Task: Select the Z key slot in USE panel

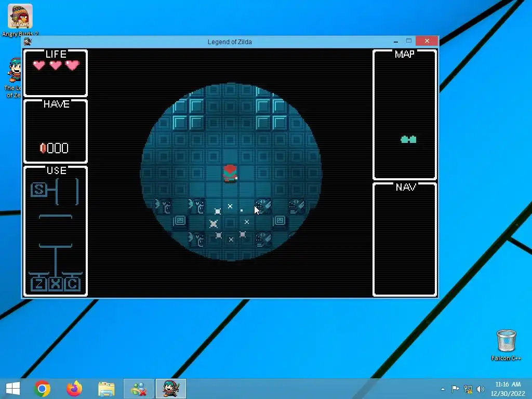Action: pyautogui.click(x=39, y=284)
